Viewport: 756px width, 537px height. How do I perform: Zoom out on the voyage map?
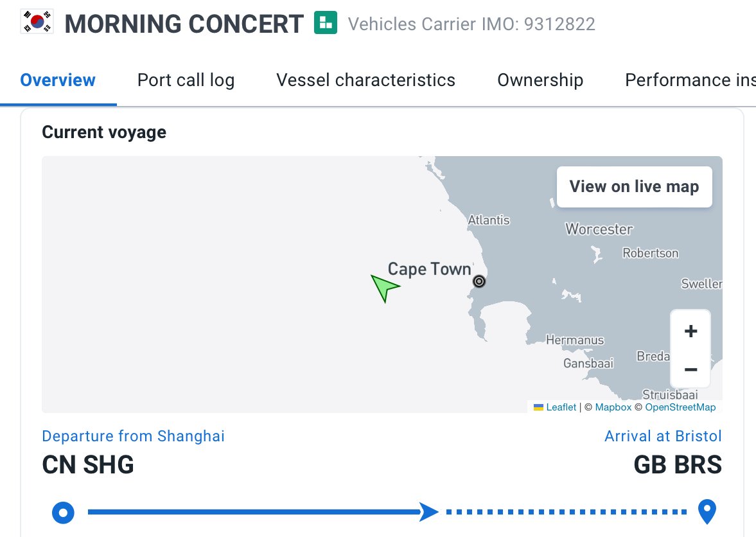click(x=690, y=369)
